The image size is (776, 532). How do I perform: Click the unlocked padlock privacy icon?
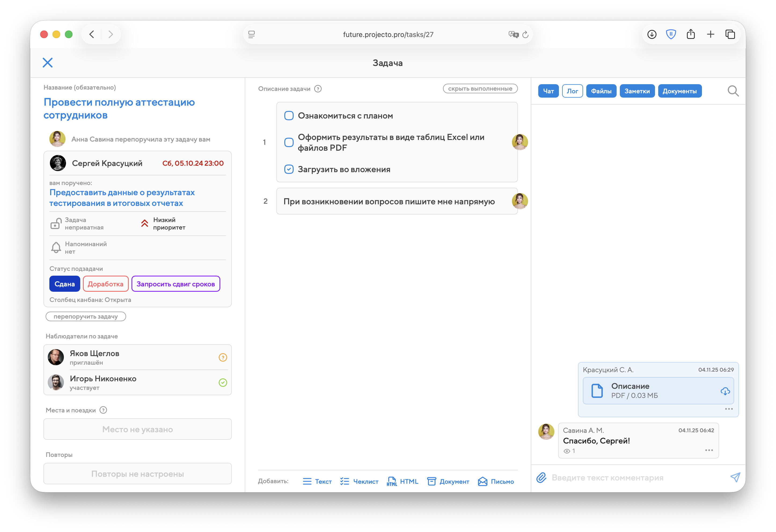56,224
